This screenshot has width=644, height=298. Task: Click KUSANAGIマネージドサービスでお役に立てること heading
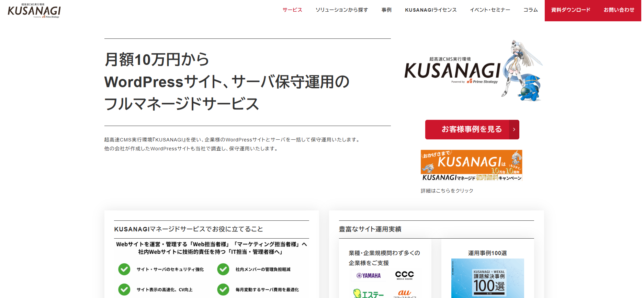click(189, 229)
